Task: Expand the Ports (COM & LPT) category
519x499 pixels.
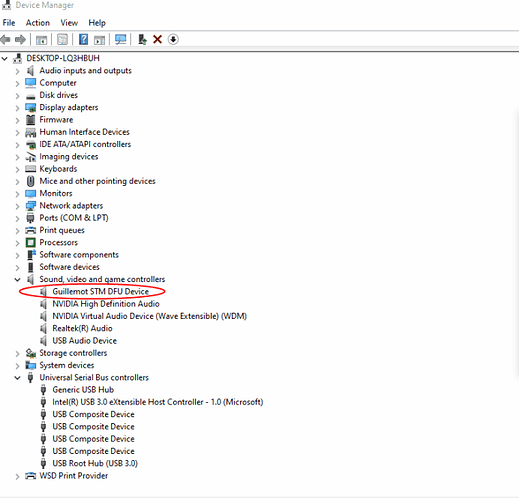Action: click(17, 219)
